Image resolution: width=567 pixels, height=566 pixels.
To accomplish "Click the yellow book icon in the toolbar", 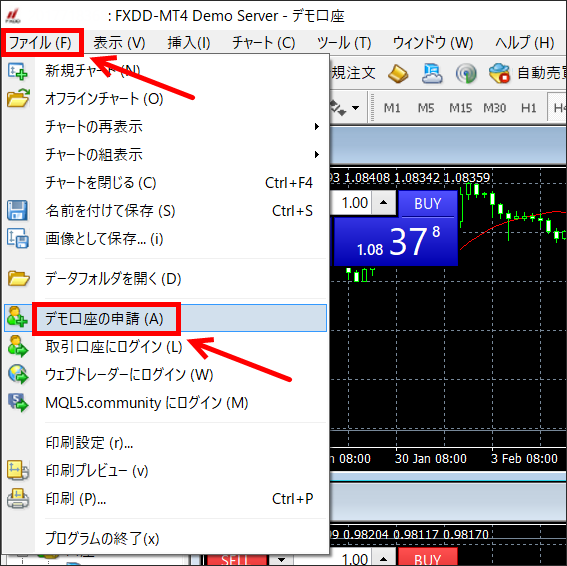I will pos(398,73).
